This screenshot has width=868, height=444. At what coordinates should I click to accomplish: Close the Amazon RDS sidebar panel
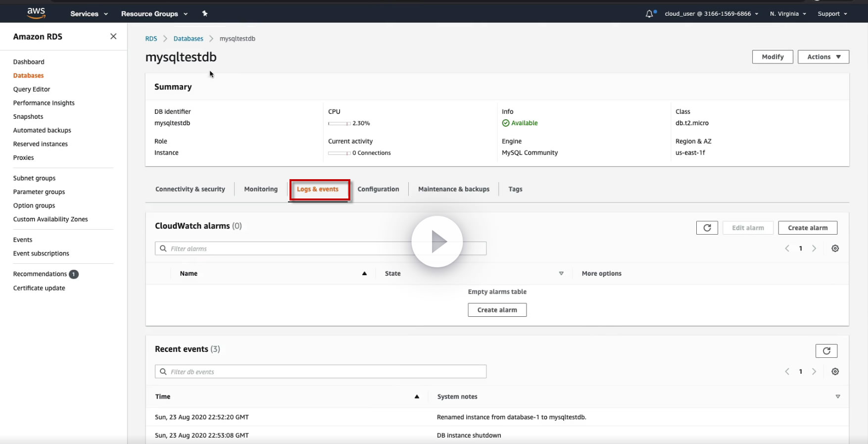pos(113,37)
